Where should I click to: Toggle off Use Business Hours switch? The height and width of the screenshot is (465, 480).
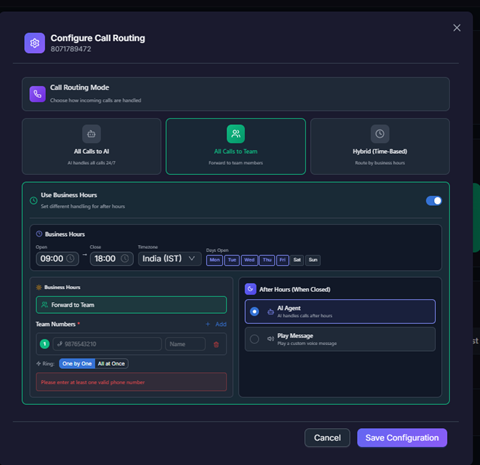click(434, 201)
